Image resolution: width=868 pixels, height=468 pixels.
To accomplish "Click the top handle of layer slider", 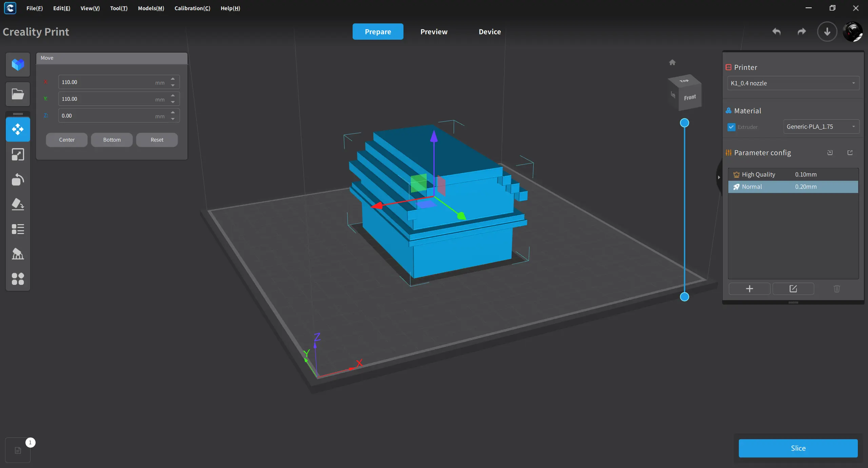I will 685,123.
